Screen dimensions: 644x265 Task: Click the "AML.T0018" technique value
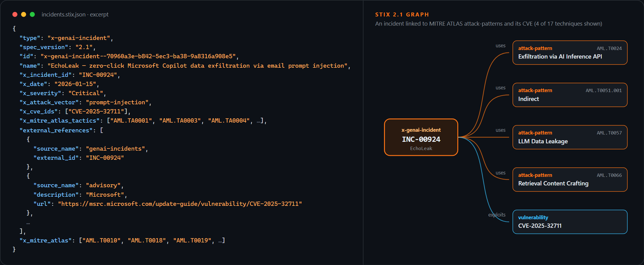pos(147,240)
